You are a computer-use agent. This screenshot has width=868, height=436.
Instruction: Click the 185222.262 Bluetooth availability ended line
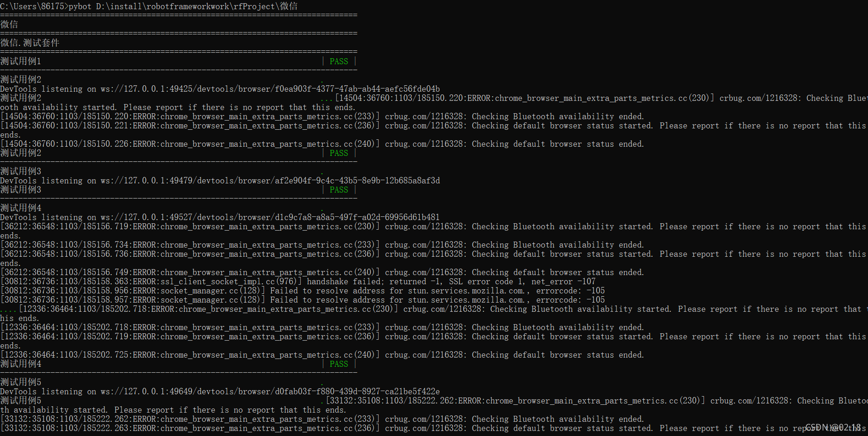(322, 419)
